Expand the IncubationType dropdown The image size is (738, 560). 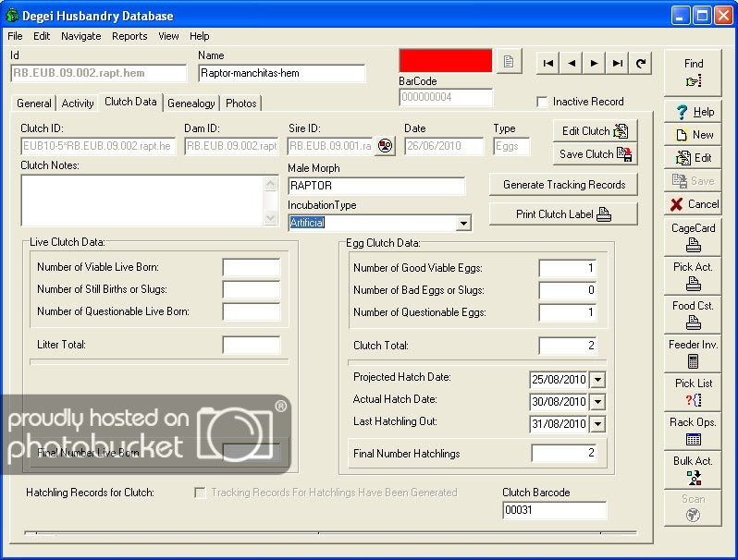(463, 223)
